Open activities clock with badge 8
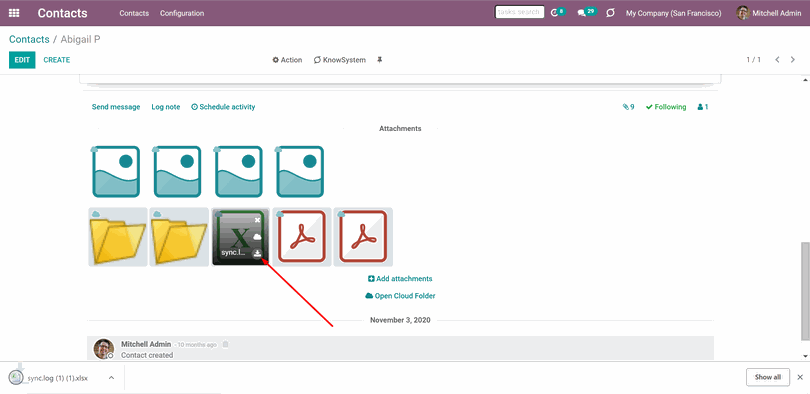Screen dimensions: 810x394 click(558, 12)
